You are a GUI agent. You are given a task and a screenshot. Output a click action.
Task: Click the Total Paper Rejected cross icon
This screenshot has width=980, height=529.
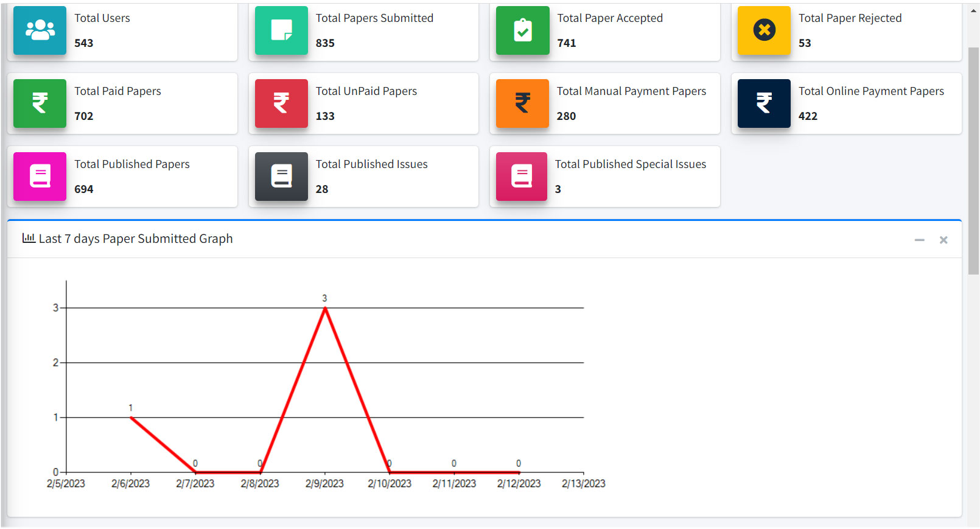coord(764,30)
